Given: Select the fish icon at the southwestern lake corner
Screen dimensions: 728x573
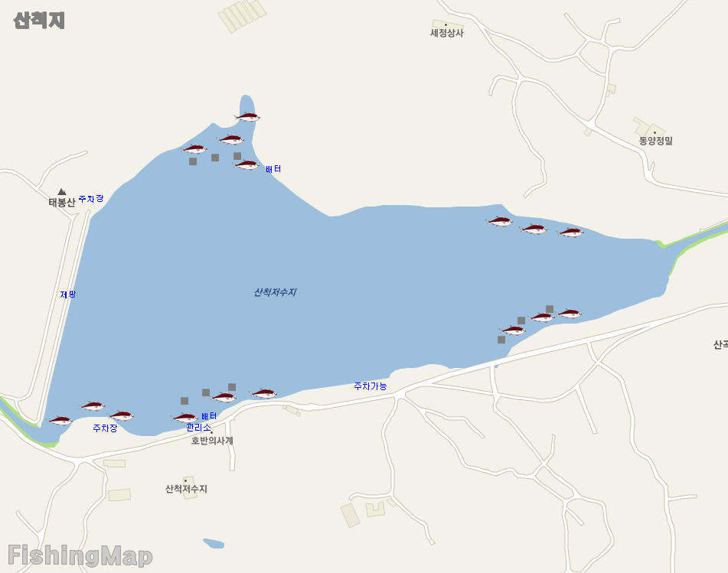Looking at the screenshot, I should [60, 420].
